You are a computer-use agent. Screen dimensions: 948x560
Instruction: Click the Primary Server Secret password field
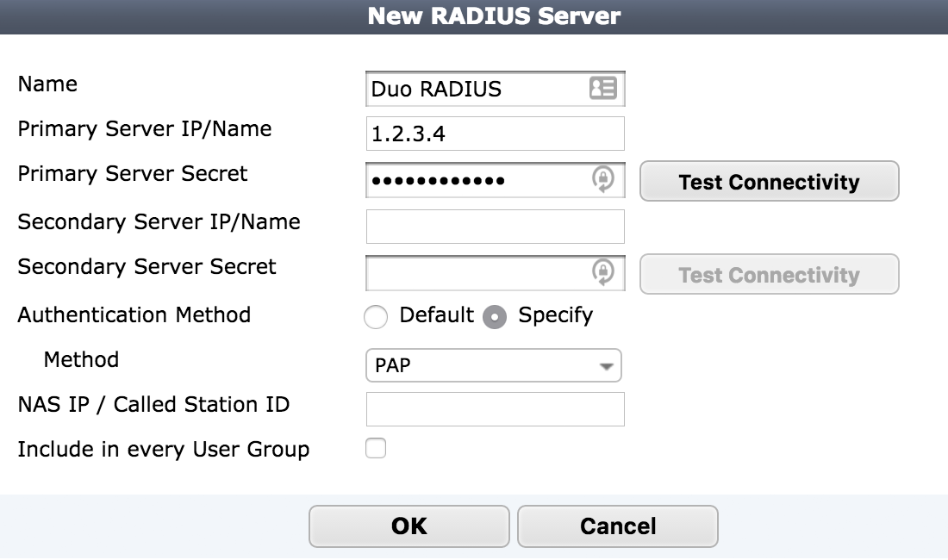[474, 179]
